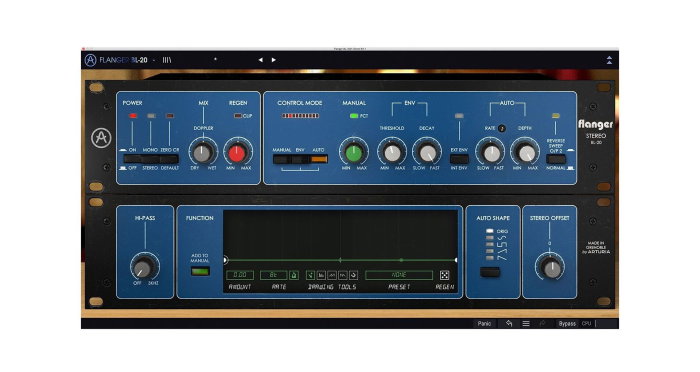700x372 pixels.
Task: Open the Arturia logo menu in toolbar
Action: (90, 60)
